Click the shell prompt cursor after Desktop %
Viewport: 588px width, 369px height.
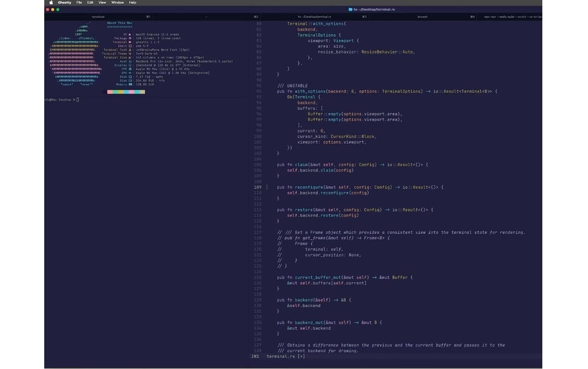pos(77,99)
